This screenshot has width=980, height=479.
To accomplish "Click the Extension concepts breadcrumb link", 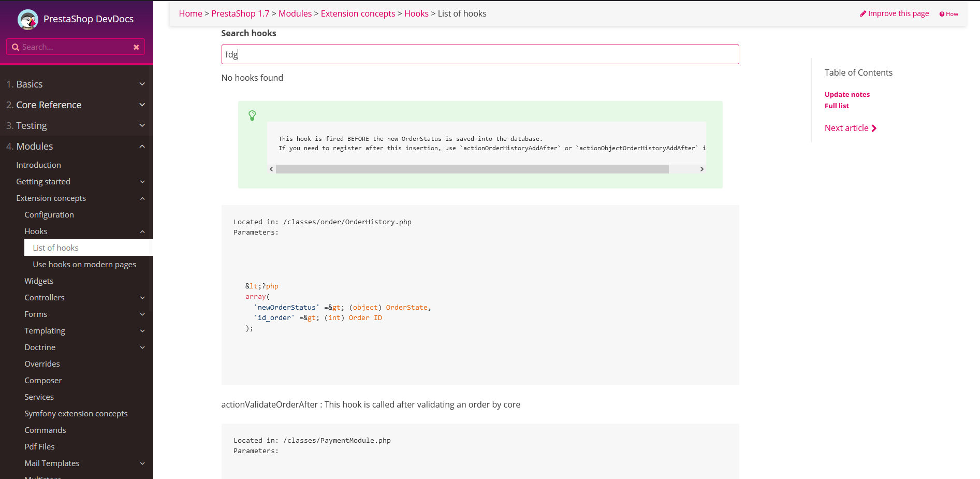I will tap(358, 13).
